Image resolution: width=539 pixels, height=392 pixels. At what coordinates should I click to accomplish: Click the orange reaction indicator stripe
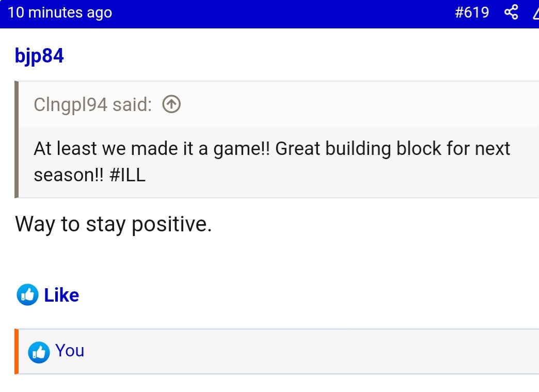tap(18, 351)
